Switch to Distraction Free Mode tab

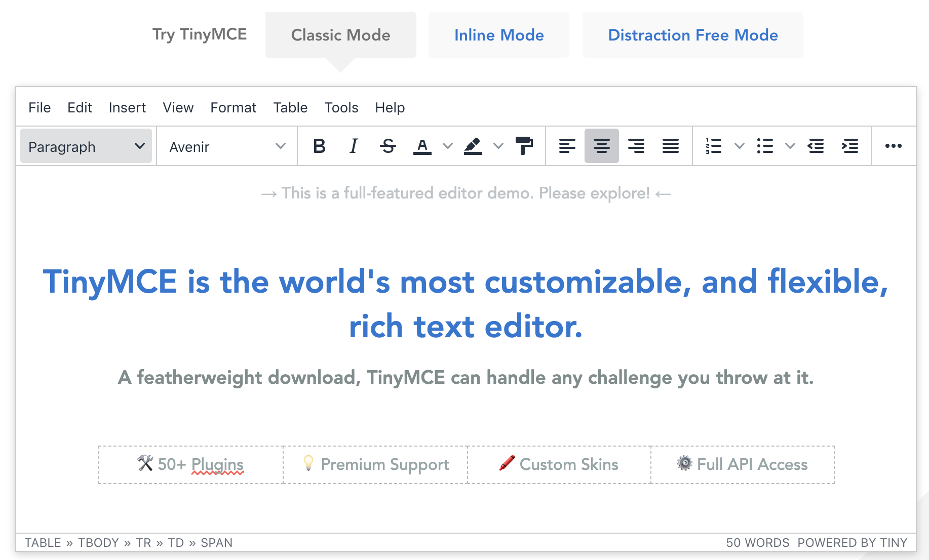(693, 35)
